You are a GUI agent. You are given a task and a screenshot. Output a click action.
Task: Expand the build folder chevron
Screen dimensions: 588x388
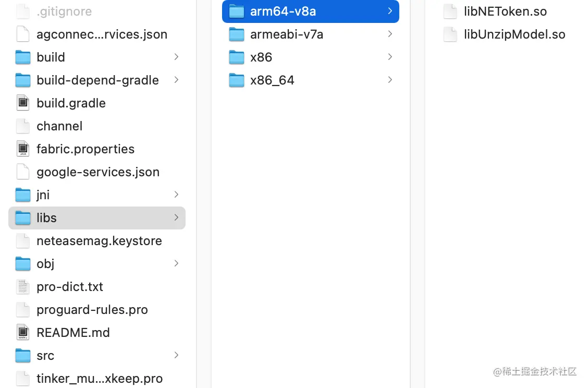176,57
